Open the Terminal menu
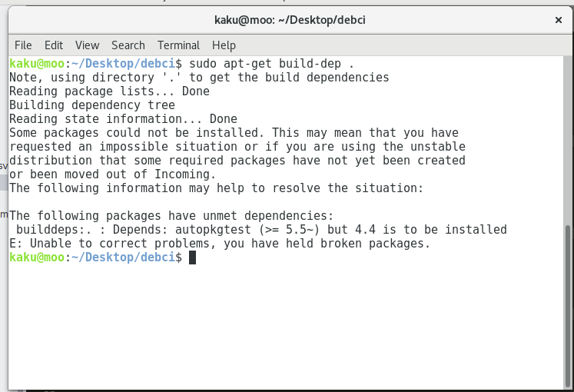The width and height of the screenshot is (574, 392). [178, 45]
